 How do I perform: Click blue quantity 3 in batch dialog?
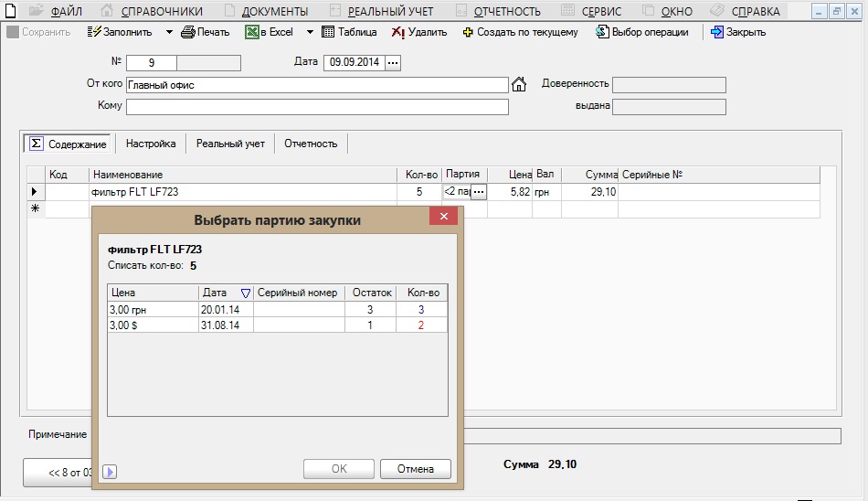421,309
